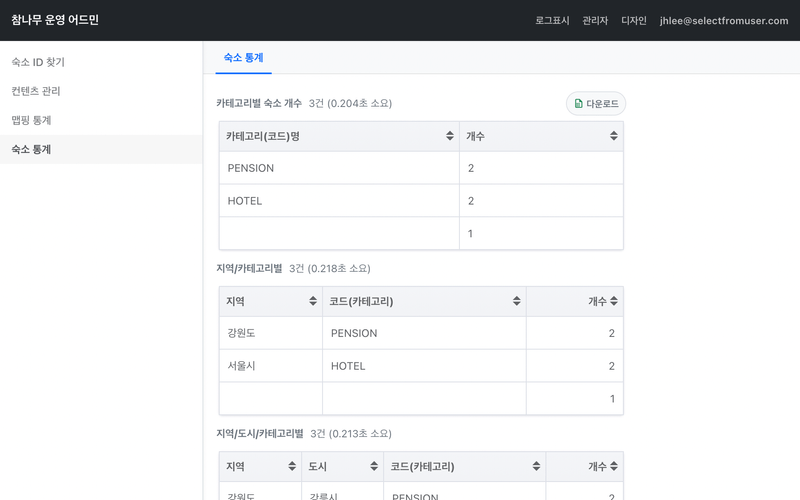
Task: Sort by 카테고리(코드)명 column arrows
Action: (x=450, y=136)
